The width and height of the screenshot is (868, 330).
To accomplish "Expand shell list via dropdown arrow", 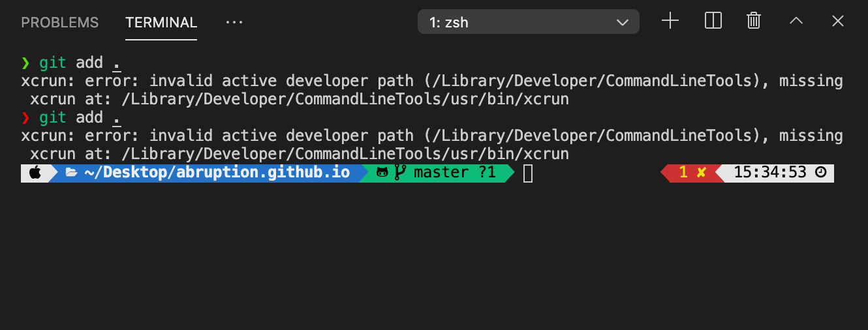I will (x=623, y=23).
